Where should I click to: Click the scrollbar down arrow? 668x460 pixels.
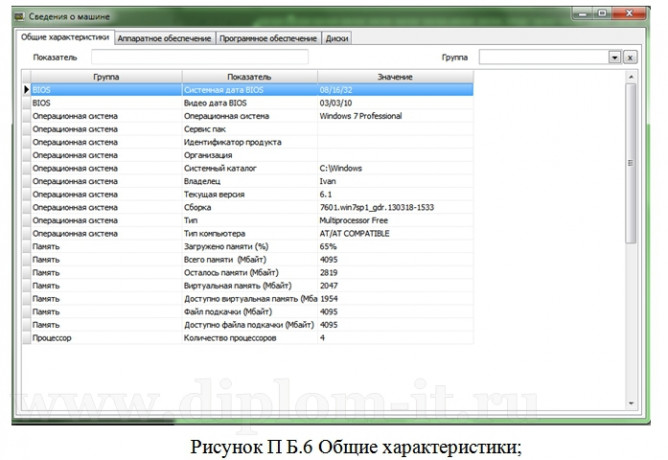(x=631, y=403)
